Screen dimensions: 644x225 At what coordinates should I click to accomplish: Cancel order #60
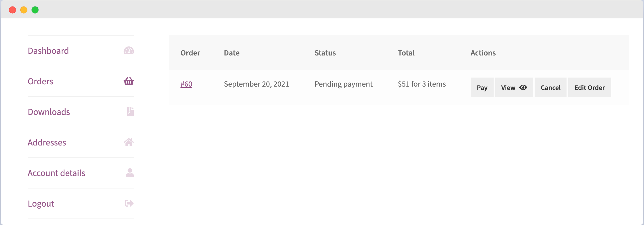(550, 87)
